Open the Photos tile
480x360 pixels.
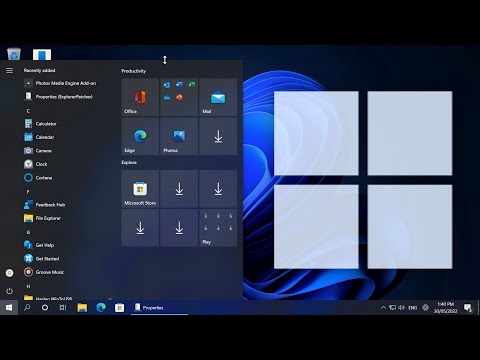coord(179,136)
